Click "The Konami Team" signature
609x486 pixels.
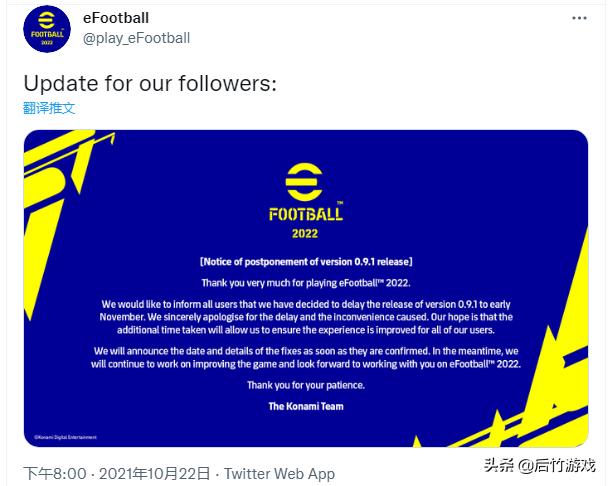[x=304, y=406]
